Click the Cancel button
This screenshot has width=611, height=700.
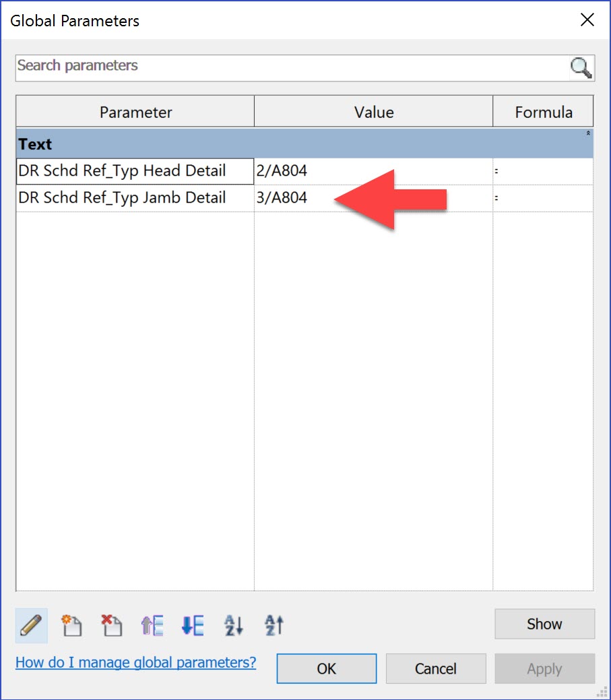435,668
